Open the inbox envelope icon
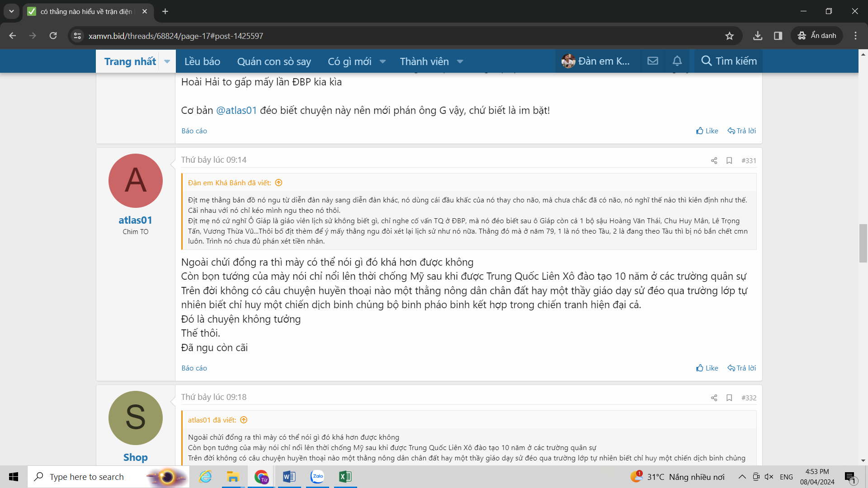Viewport: 868px width, 488px height. [x=652, y=61]
